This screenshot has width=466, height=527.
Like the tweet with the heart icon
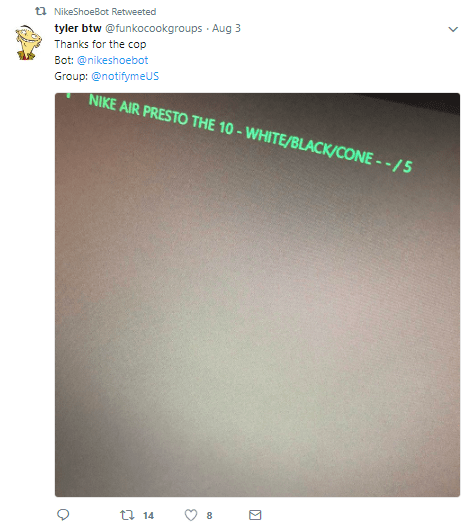click(x=191, y=515)
